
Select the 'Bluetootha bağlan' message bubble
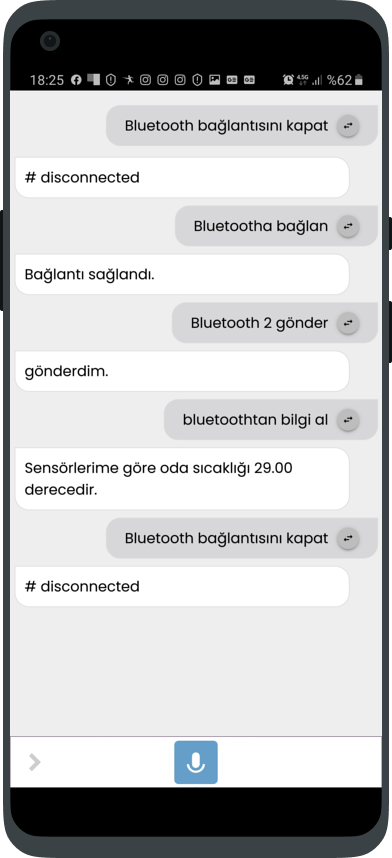click(x=276, y=226)
